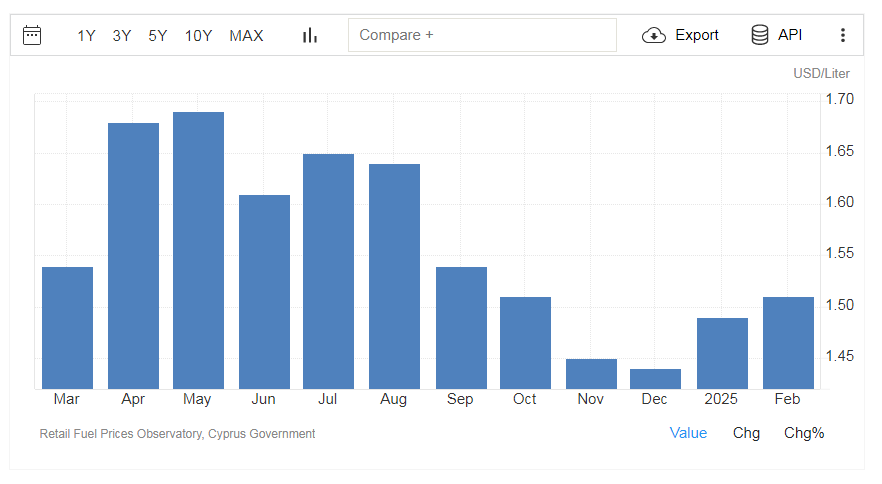The height and width of the screenshot is (484, 882).
Task: Click the Nov bar in the chart
Action: click(x=591, y=374)
